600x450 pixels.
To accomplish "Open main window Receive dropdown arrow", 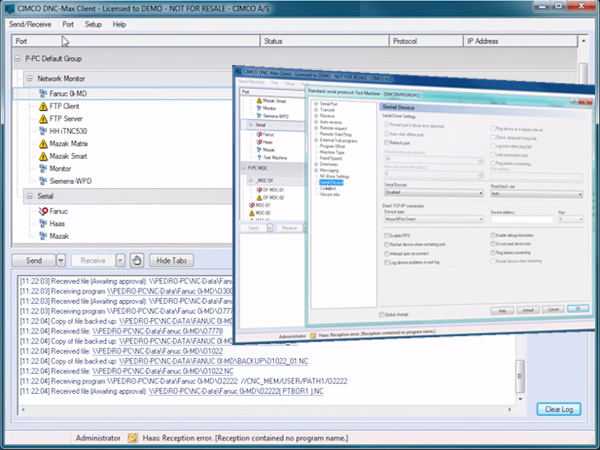I will pyautogui.click(x=120, y=261).
